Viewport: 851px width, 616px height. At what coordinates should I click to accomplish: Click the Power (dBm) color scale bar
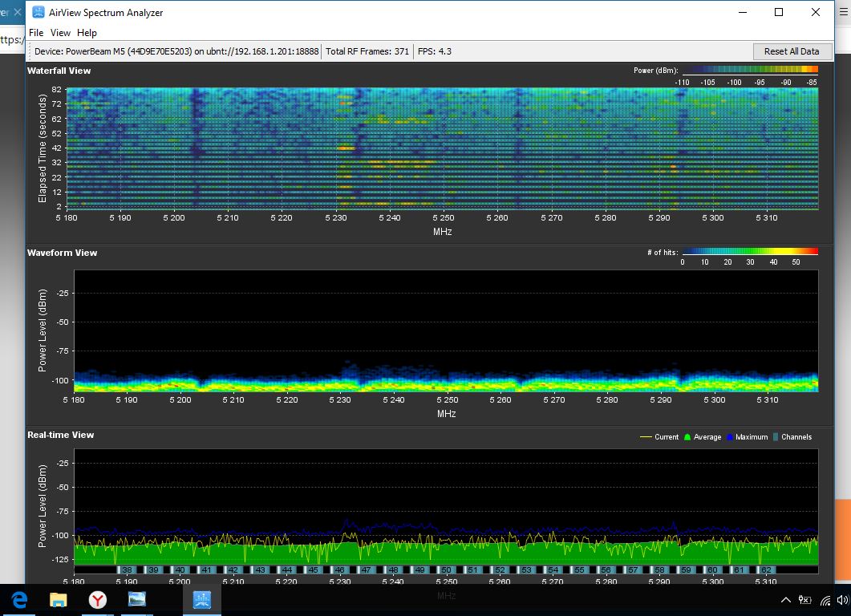(749, 71)
